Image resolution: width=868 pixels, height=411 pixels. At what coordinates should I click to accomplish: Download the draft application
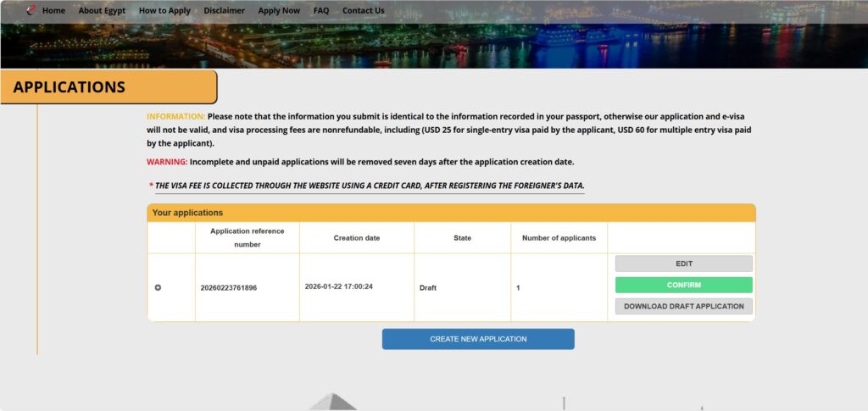click(x=683, y=307)
